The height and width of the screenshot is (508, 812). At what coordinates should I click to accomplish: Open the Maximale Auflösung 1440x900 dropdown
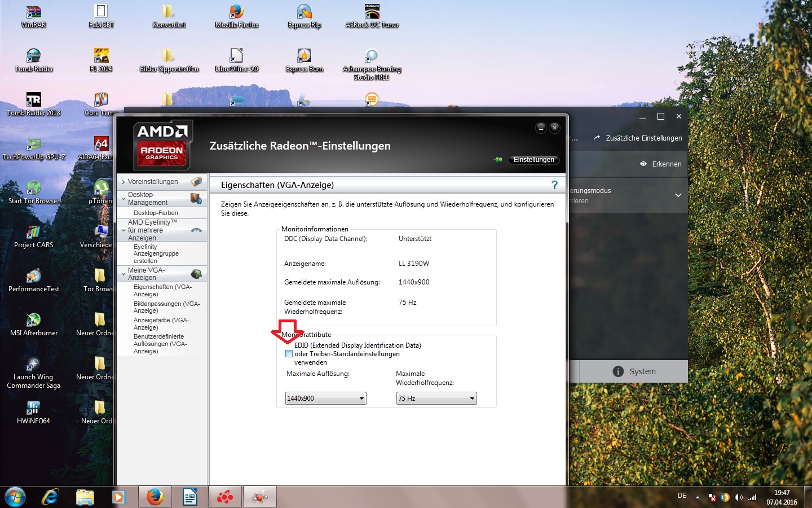[325, 398]
